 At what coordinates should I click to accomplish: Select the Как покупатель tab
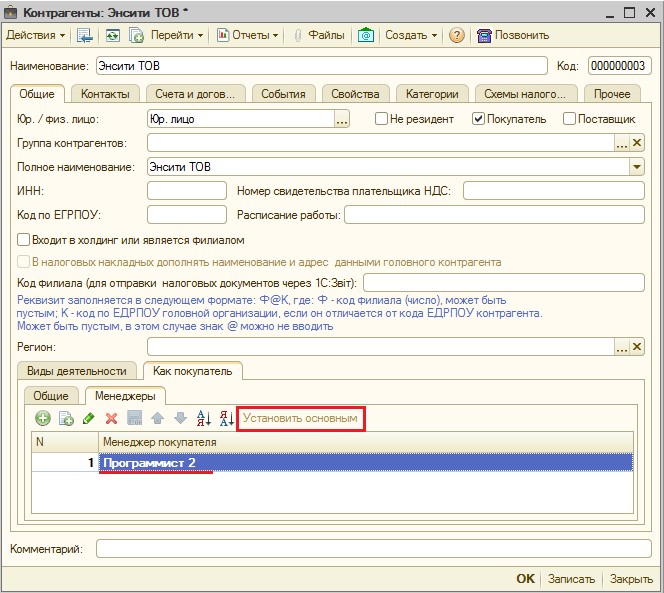(x=193, y=371)
